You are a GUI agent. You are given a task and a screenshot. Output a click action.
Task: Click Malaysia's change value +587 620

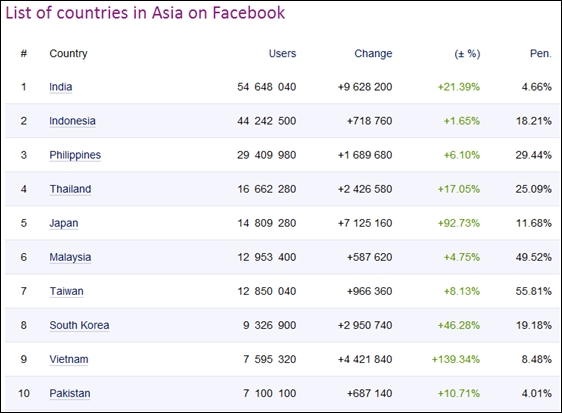370,257
